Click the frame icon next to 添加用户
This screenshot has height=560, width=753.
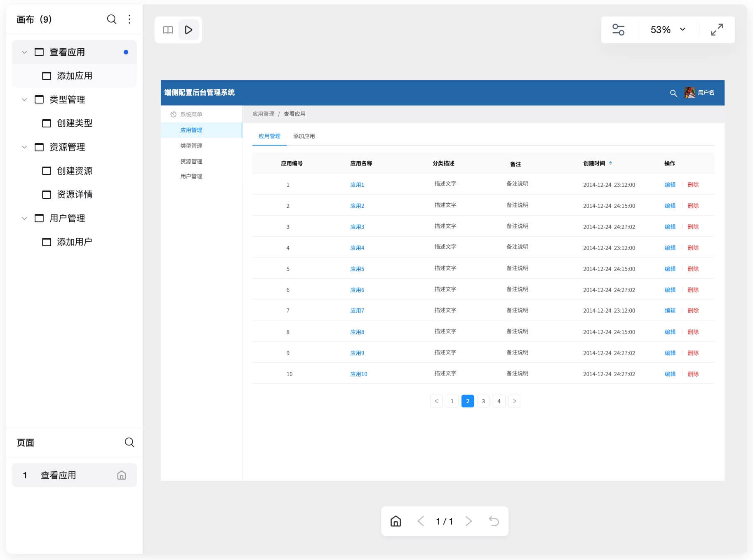click(x=47, y=242)
